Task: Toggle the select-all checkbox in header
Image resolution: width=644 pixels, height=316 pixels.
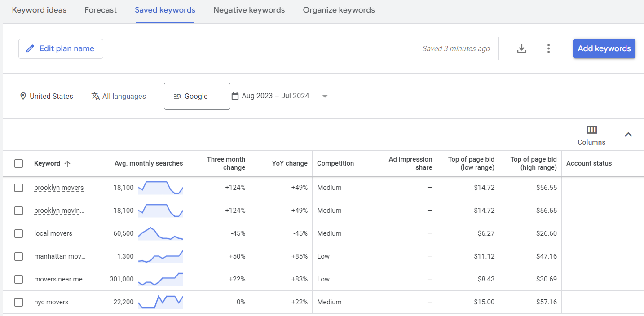Action: 18,164
